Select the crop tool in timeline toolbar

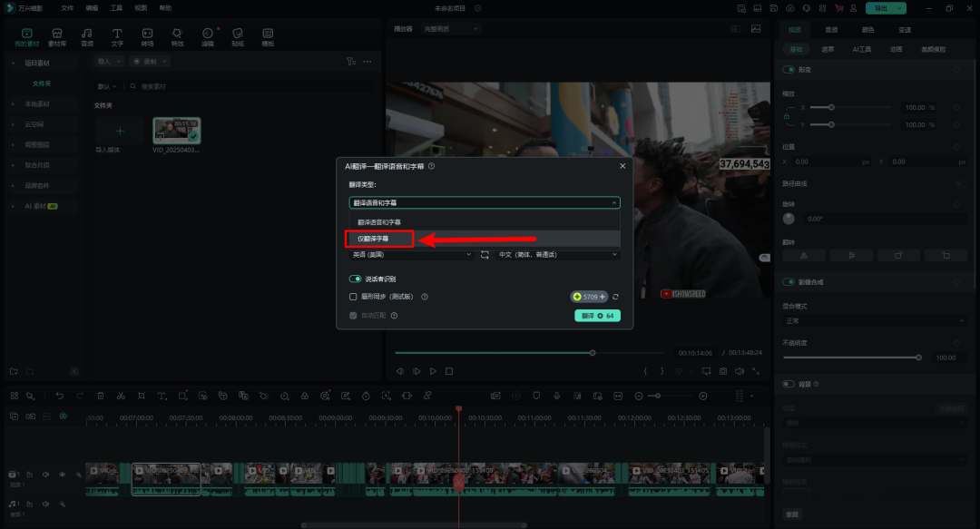[142, 396]
